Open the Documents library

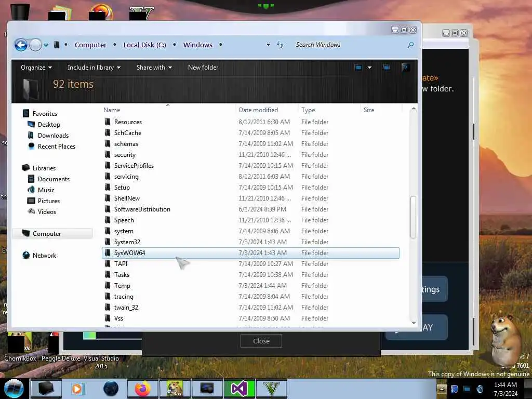pyautogui.click(x=54, y=179)
